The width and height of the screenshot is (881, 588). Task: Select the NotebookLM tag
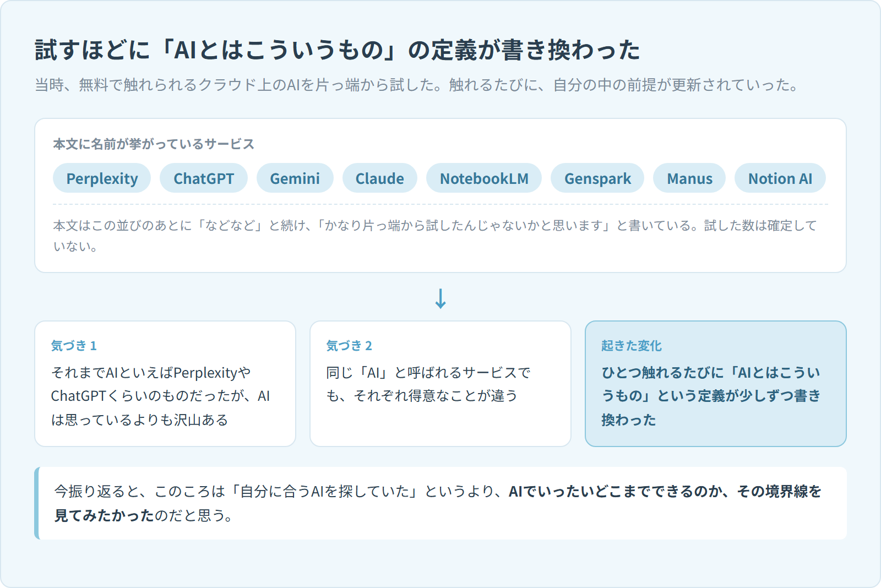[484, 178]
